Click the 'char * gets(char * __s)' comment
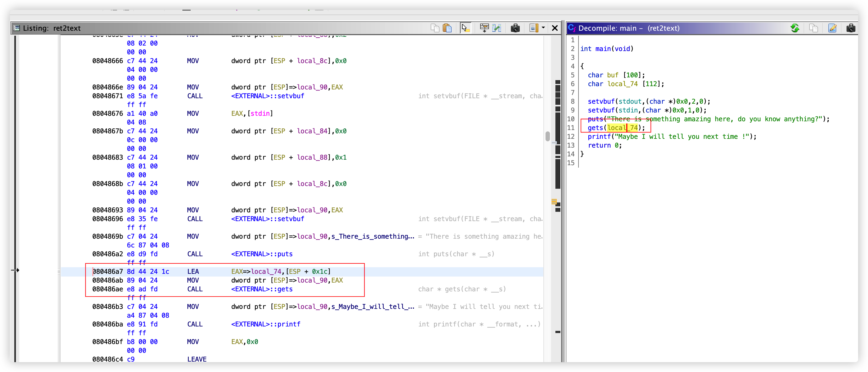Viewport: 868px width, 372px height. pyautogui.click(x=462, y=289)
